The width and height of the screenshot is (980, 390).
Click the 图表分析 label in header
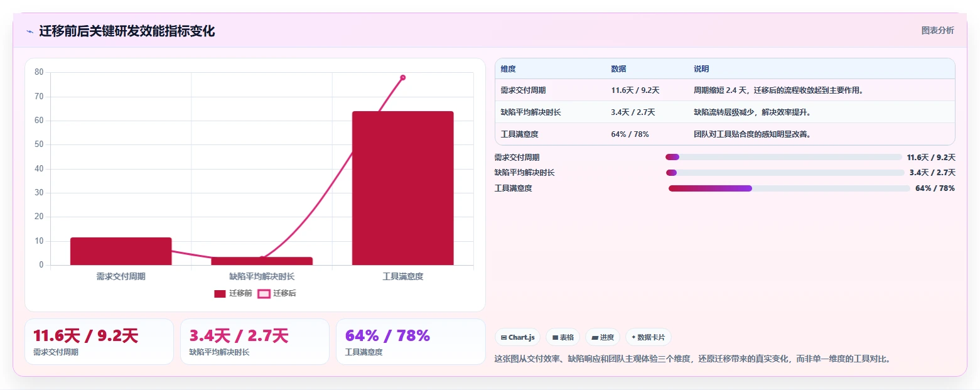click(x=937, y=31)
